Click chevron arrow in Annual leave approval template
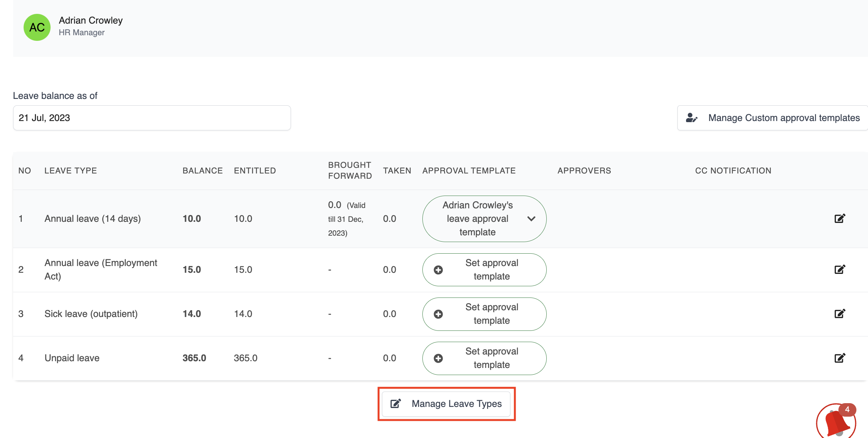Screen dimensions: 868x438 pyautogui.click(x=531, y=219)
